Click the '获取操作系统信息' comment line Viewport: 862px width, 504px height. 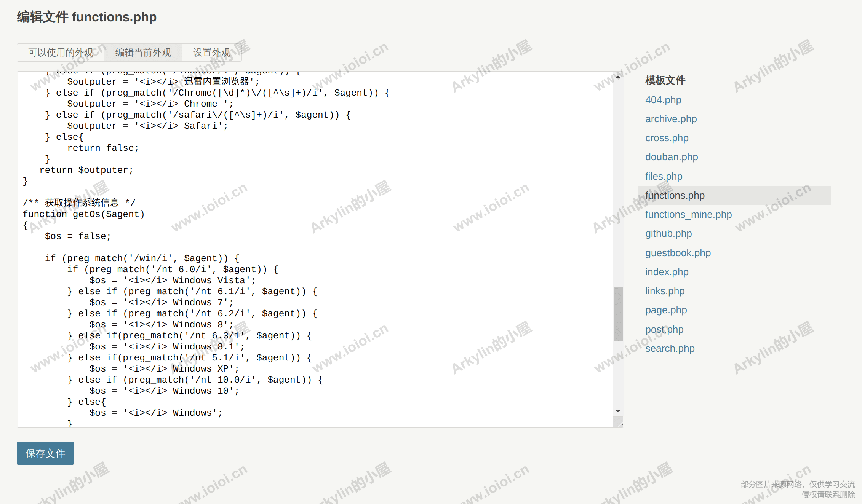point(79,203)
